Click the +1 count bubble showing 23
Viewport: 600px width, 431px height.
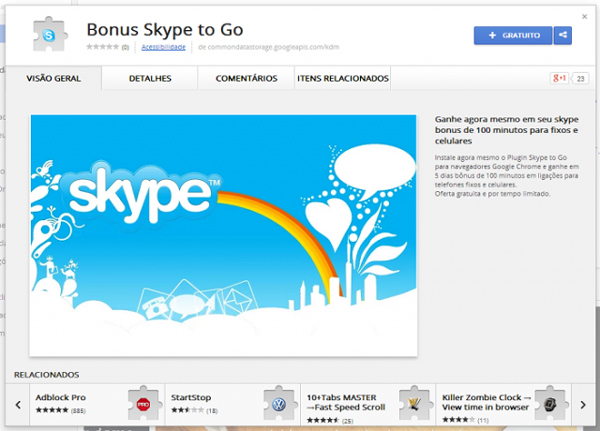pos(580,78)
